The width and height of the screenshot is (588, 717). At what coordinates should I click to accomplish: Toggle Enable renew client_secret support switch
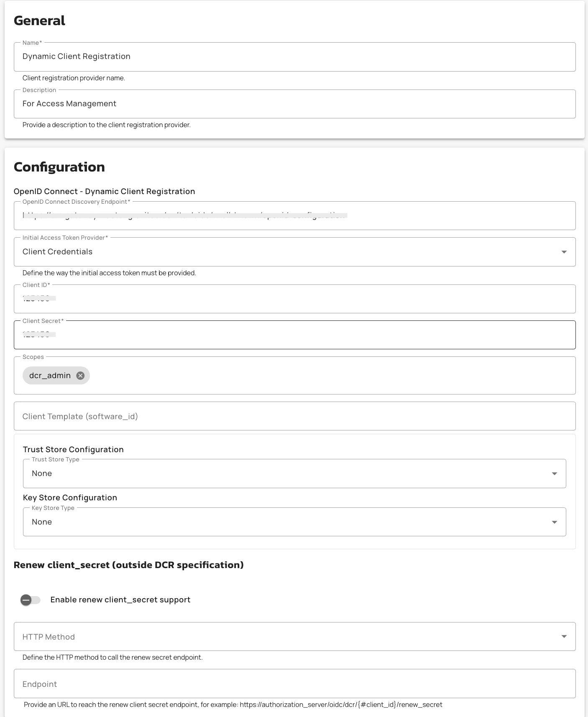(x=31, y=600)
